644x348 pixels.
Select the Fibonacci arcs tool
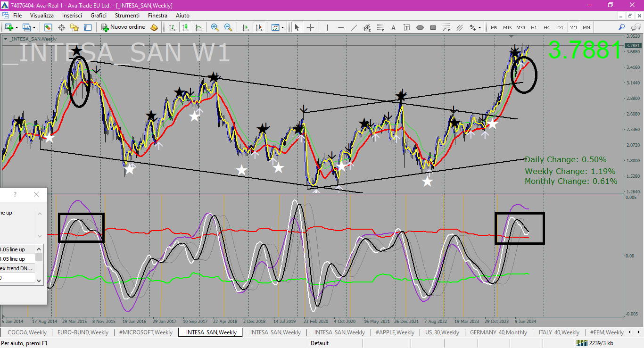[x=446, y=27]
